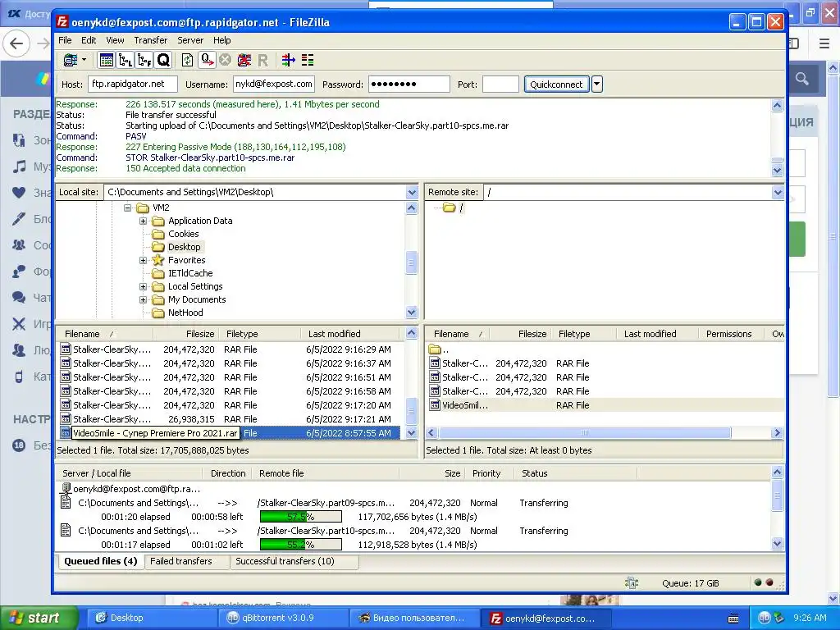Viewport: 840px width, 630px height.
Task: Toggle the transfer queue display
Action: [x=163, y=60]
